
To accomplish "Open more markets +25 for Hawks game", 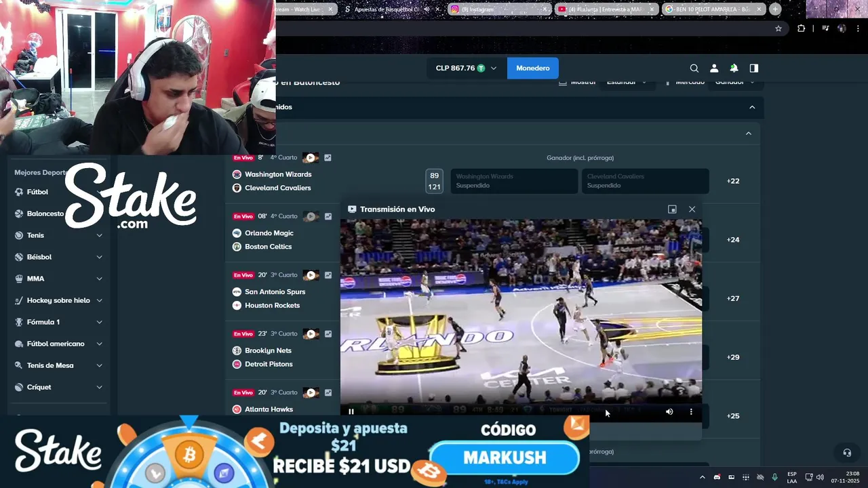I will coord(733,415).
